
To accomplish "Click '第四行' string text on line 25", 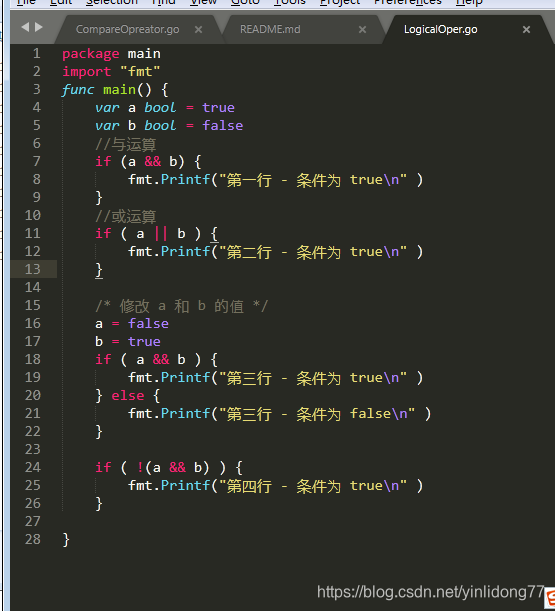I will [x=249, y=486].
